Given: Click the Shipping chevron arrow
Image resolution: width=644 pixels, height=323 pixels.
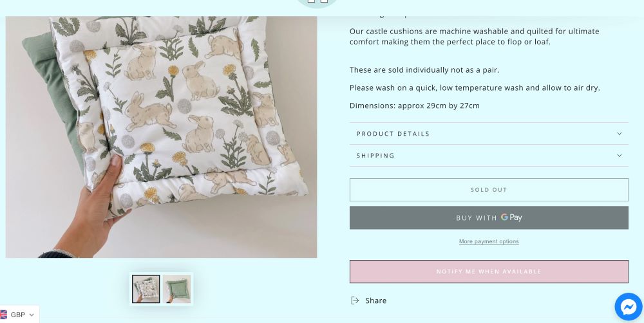Looking at the screenshot, I should click(620, 156).
